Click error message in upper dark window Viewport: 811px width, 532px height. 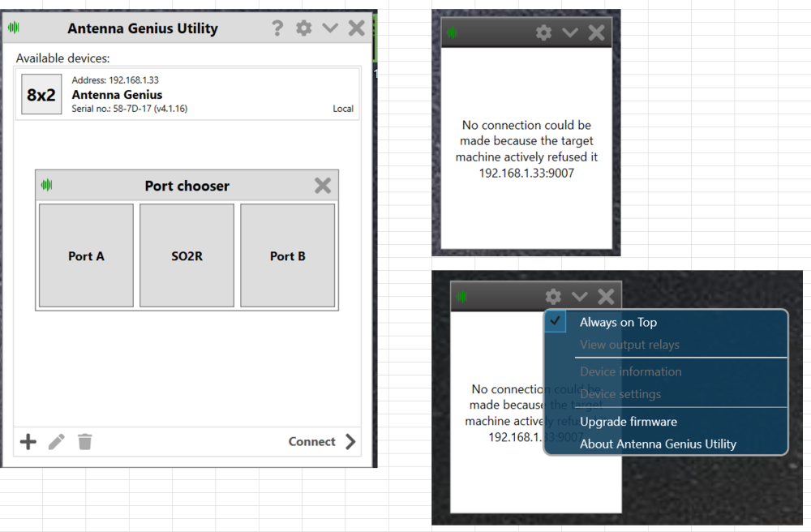pyautogui.click(x=526, y=149)
